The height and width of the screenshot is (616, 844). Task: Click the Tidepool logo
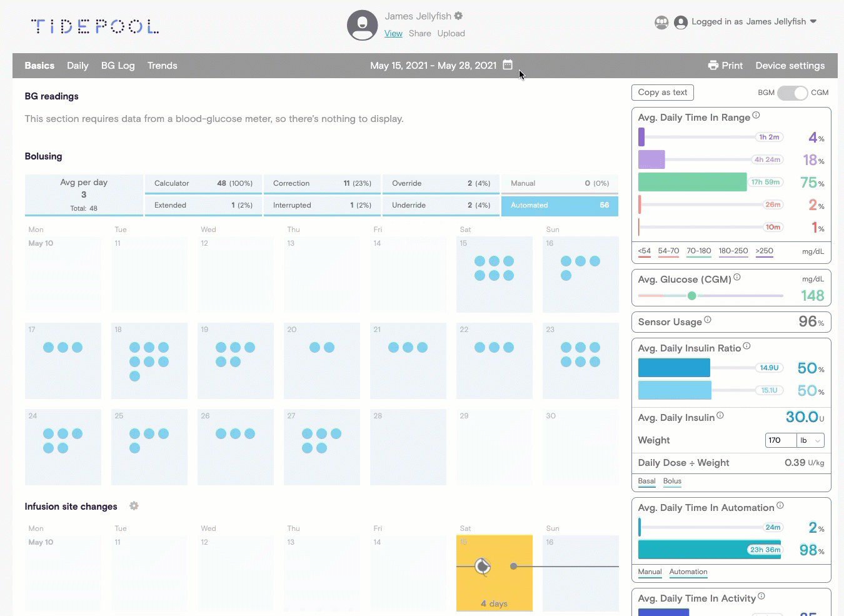coord(95,26)
